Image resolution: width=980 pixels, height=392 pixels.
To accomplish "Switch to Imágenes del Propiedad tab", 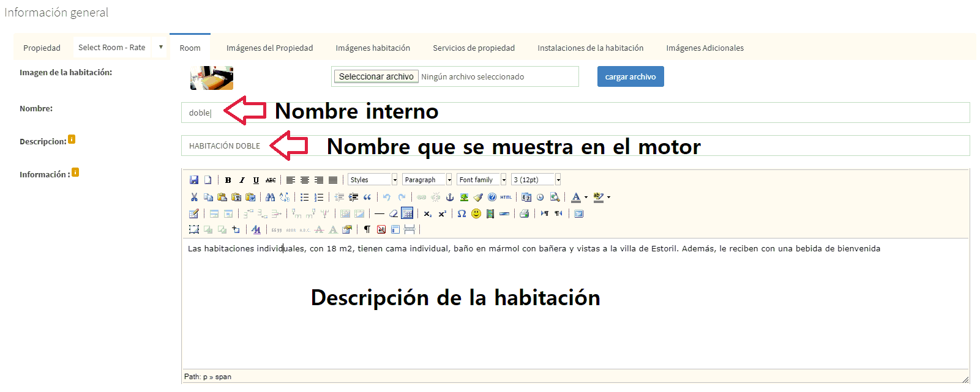I will tap(269, 48).
